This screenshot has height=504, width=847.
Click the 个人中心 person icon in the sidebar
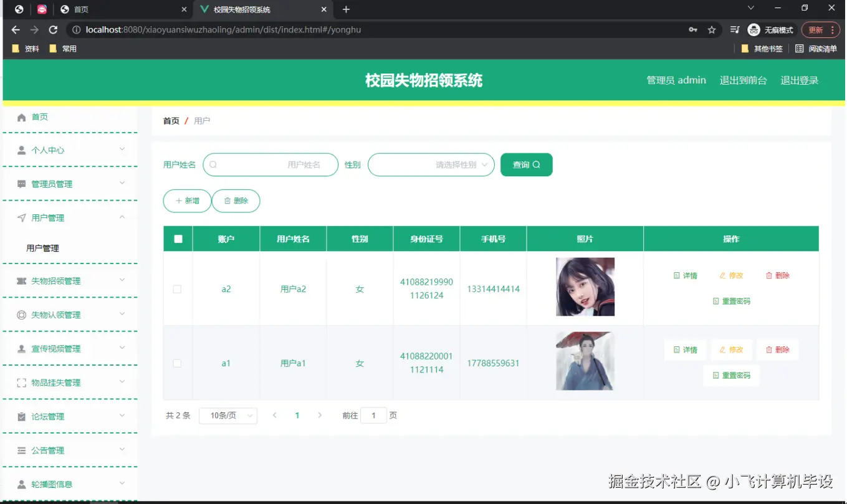click(22, 150)
